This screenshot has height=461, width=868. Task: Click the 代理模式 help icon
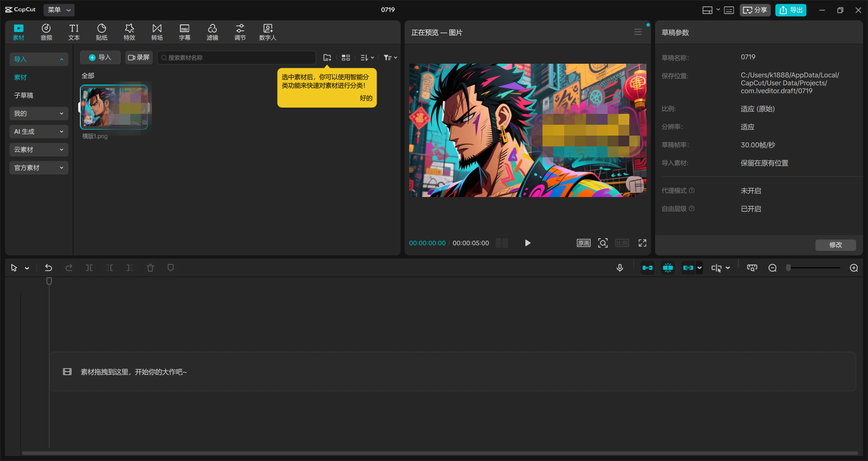pos(692,191)
